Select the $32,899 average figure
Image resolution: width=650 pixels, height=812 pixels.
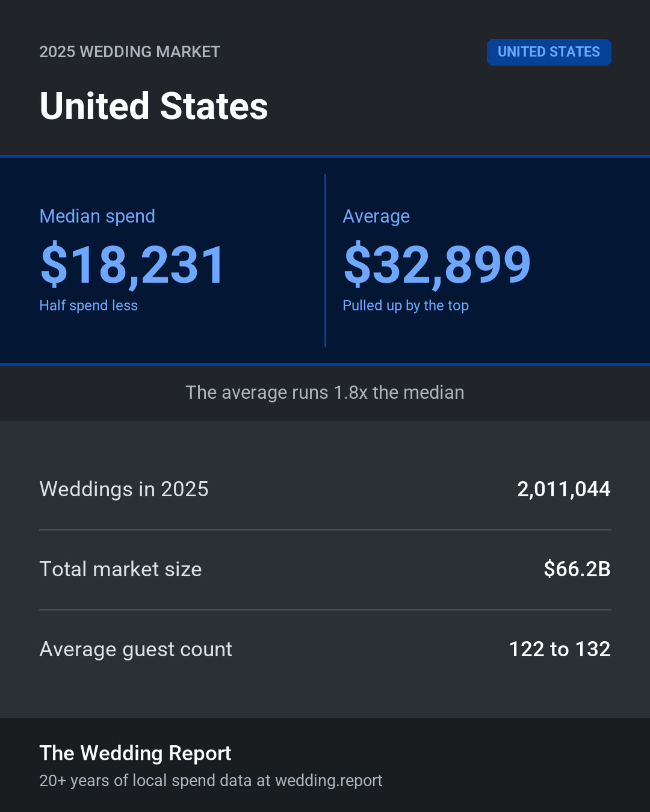437,265
